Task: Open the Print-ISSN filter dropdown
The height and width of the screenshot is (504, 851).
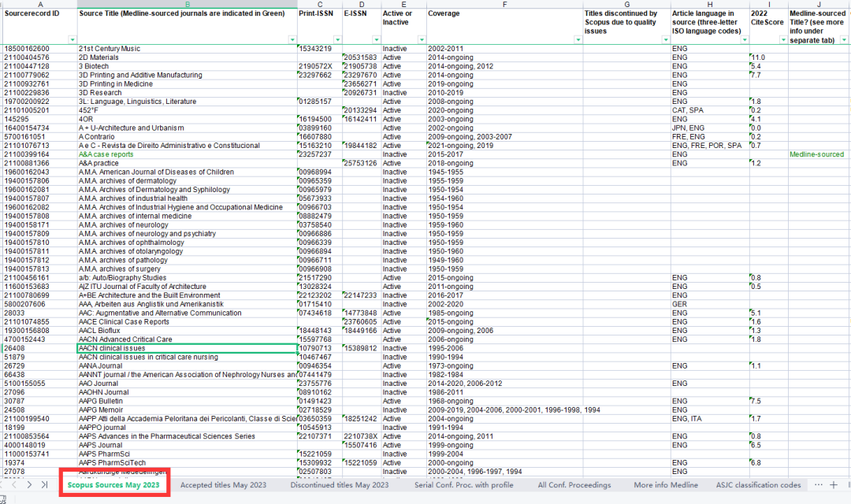Action: [x=337, y=39]
